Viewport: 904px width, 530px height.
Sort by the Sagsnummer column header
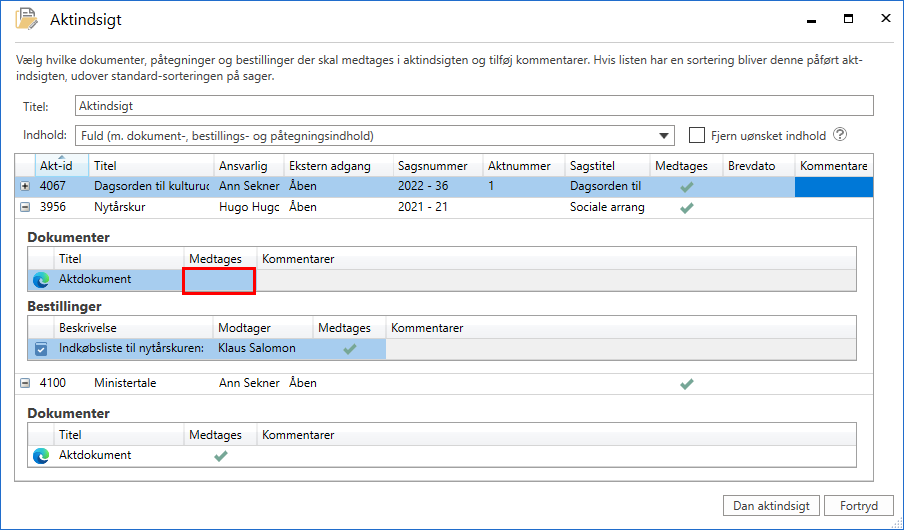pyautogui.click(x=425, y=166)
